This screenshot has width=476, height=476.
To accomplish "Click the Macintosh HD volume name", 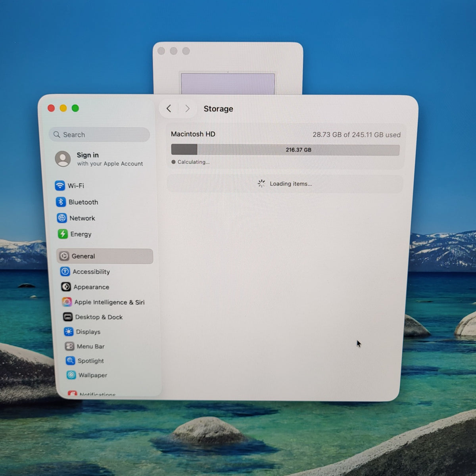I will point(193,134).
